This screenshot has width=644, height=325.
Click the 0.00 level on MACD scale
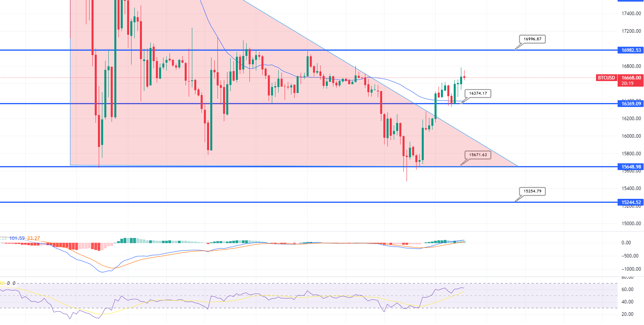pos(626,243)
